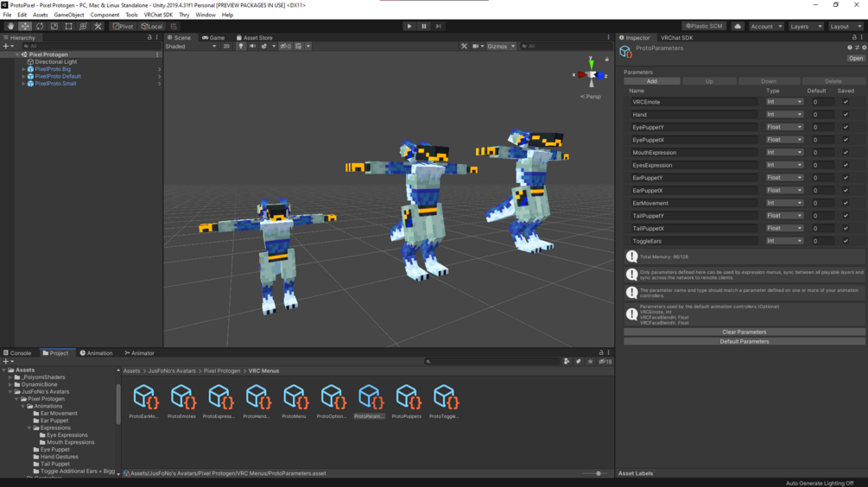The height and width of the screenshot is (487, 868).
Task: Toggle scene effects icon
Action: click(264, 47)
